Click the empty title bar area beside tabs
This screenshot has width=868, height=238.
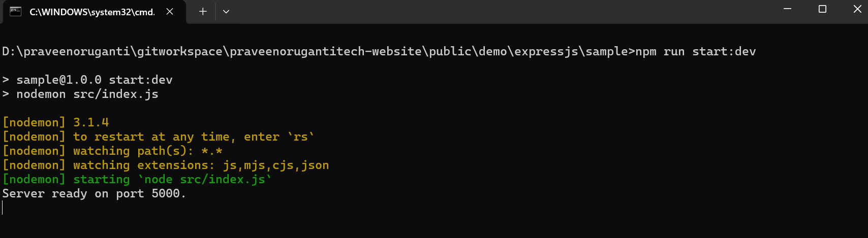click(503, 11)
